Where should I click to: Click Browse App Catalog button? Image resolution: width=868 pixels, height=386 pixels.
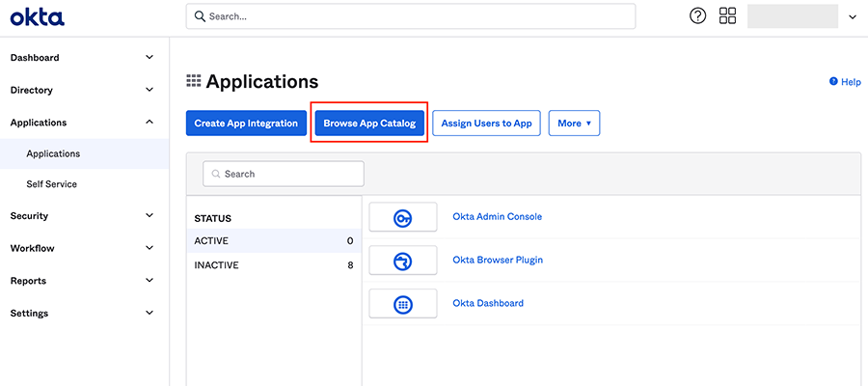369,124
